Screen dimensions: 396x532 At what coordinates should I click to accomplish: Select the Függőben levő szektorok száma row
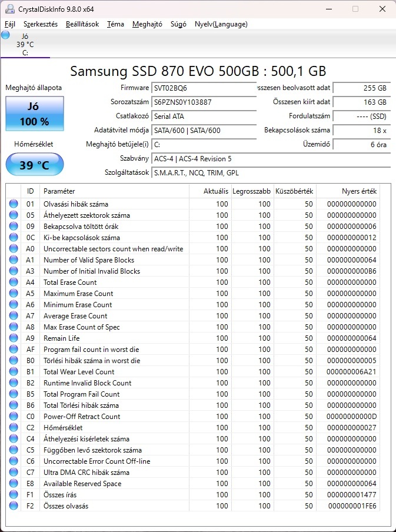193,450
